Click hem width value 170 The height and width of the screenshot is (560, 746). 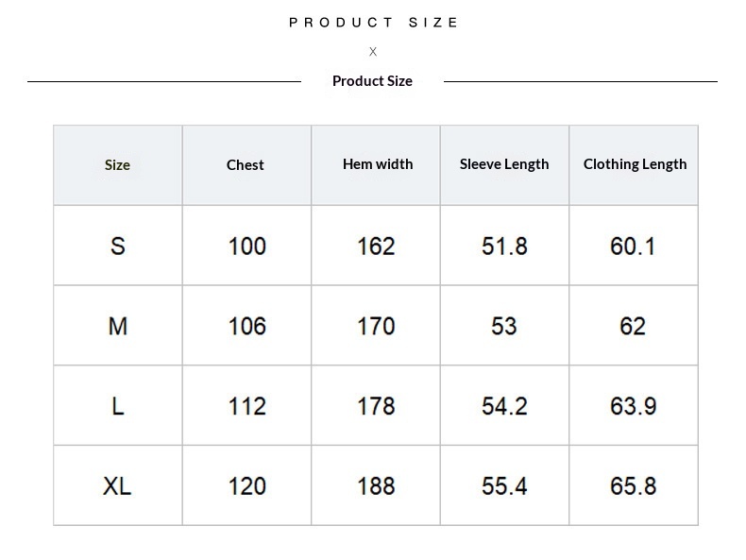[x=376, y=326]
